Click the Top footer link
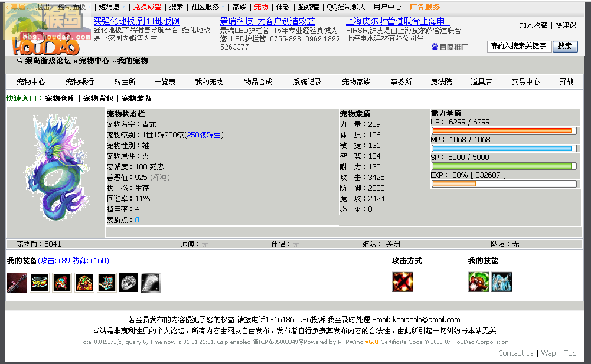The image size is (591, 364). click(x=570, y=353)
